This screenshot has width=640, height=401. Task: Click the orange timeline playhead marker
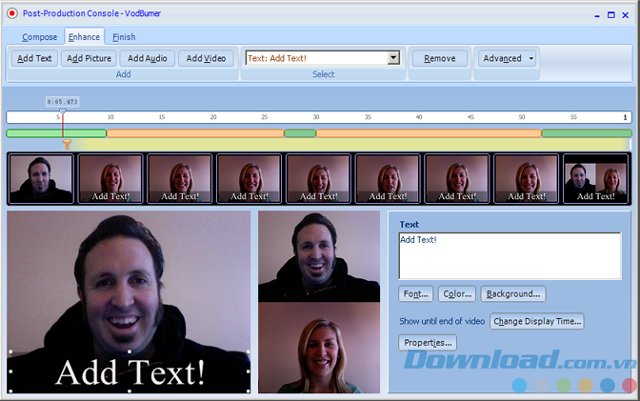[67, 145]
